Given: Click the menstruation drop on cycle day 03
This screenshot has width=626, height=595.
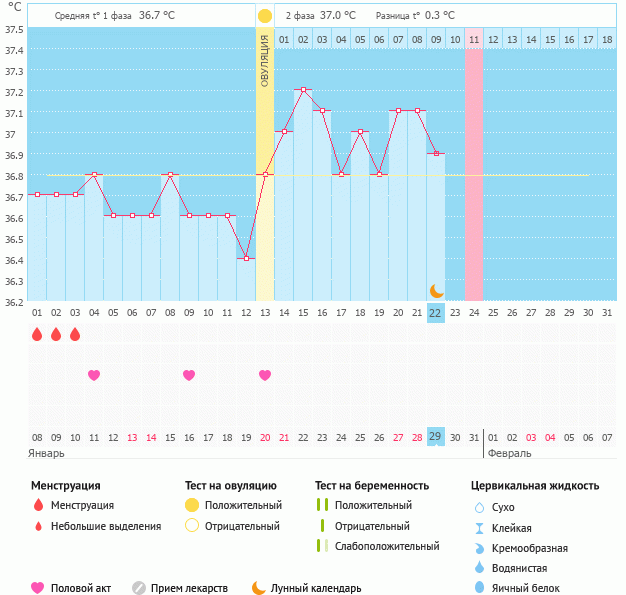Looking at the screenshot, I should (x=75, y=335).
